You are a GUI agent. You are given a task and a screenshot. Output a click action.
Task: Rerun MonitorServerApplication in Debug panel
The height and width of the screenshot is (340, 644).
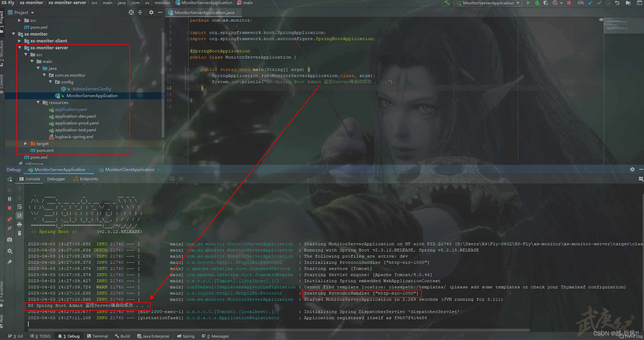point(10,179)
